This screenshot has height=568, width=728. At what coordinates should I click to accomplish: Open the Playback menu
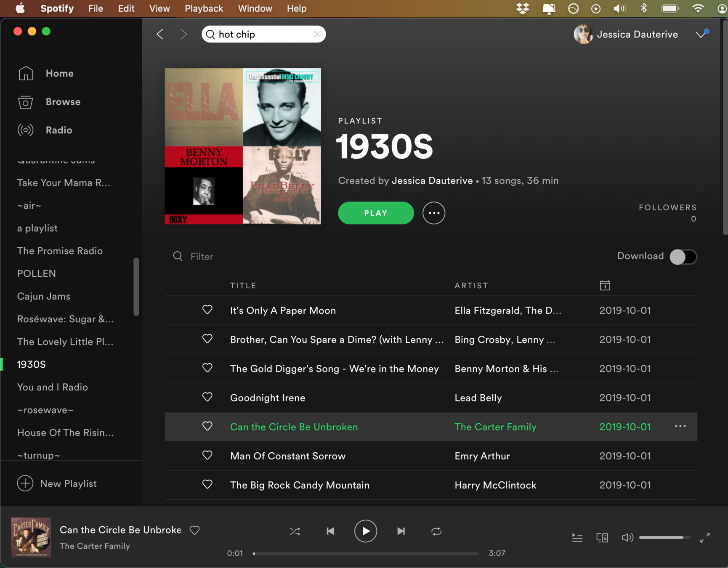click(x=204, y=8)
